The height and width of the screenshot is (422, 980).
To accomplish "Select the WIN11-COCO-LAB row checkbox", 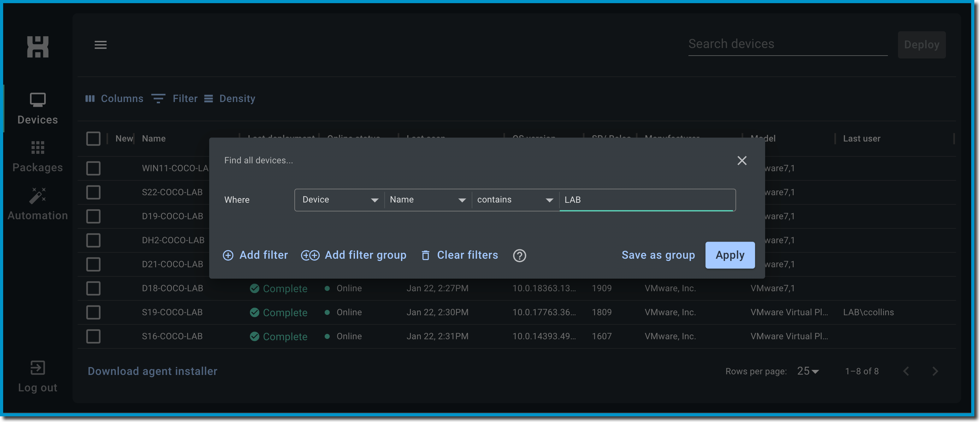I will [93, 168].
